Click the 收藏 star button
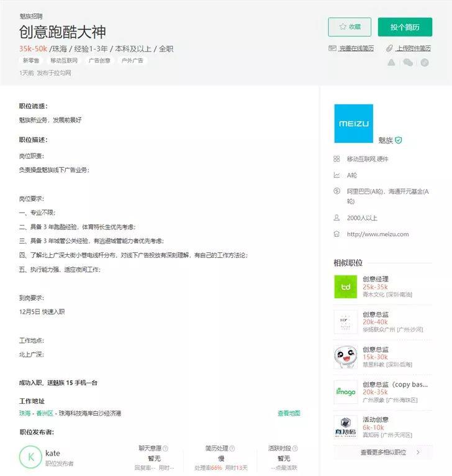Viewport: 452px width, 476px height. coord(350,27)
